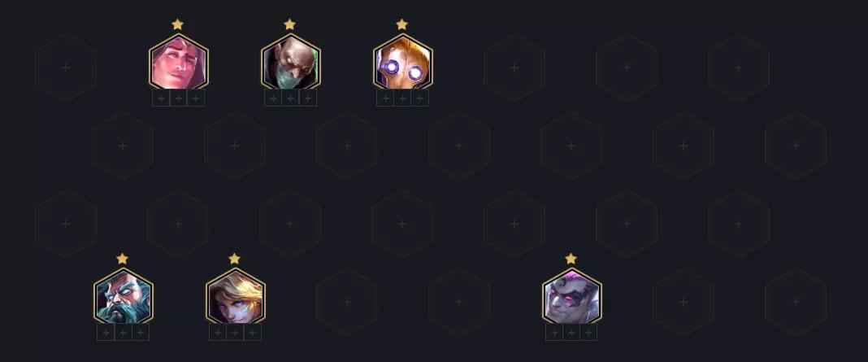Click star above the Singed portrait
The image size is (868, 362).
click(289, 24)
